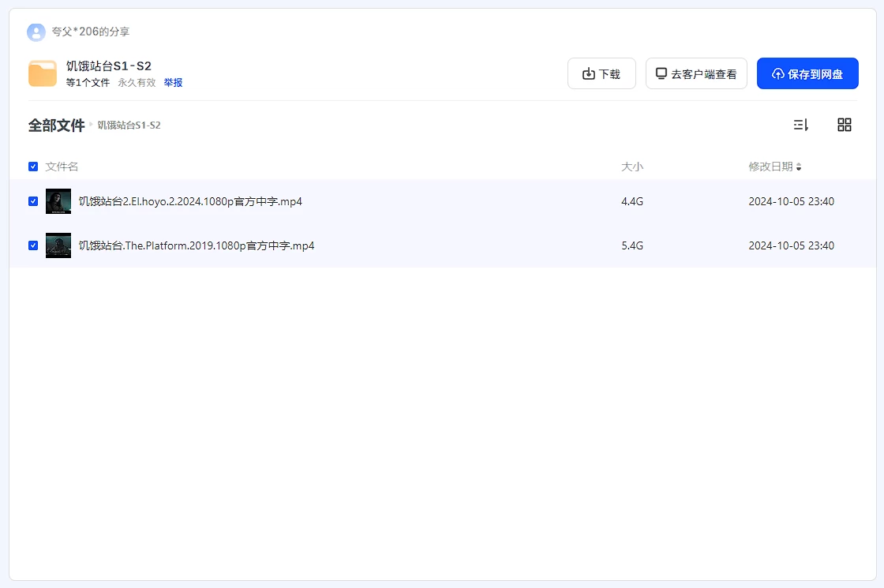Go to 全部文件 in breadcrumb
884x588 pixels.
[56, 125]
